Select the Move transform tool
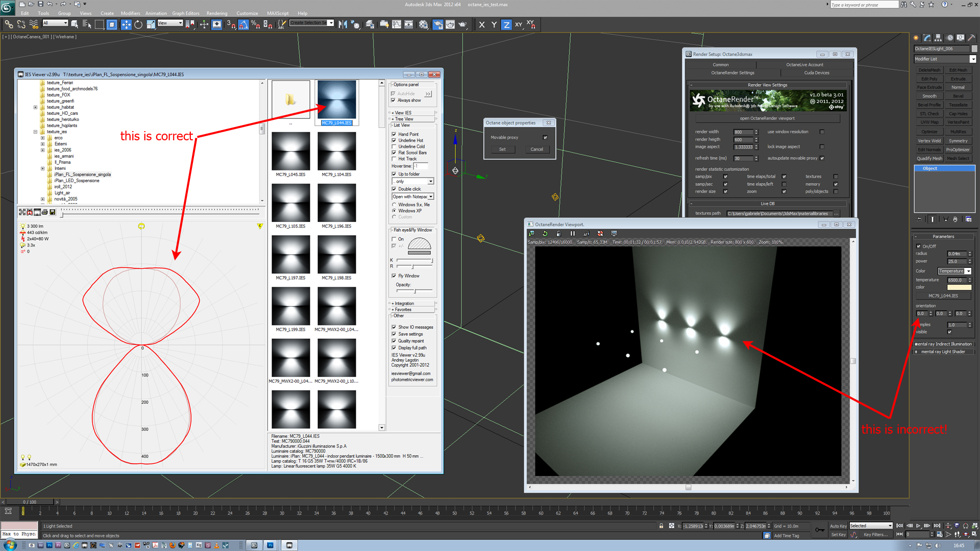 pos(126,24)
